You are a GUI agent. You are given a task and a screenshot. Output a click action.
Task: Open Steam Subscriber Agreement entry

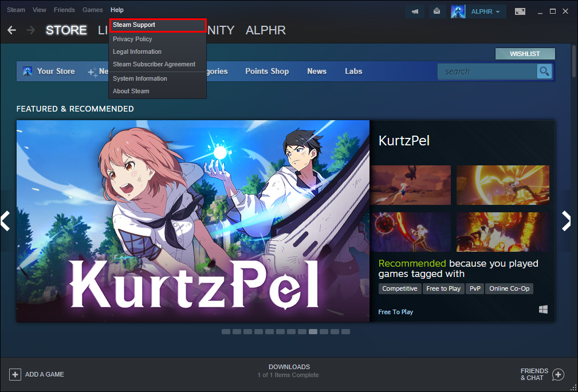pos(158,64)
